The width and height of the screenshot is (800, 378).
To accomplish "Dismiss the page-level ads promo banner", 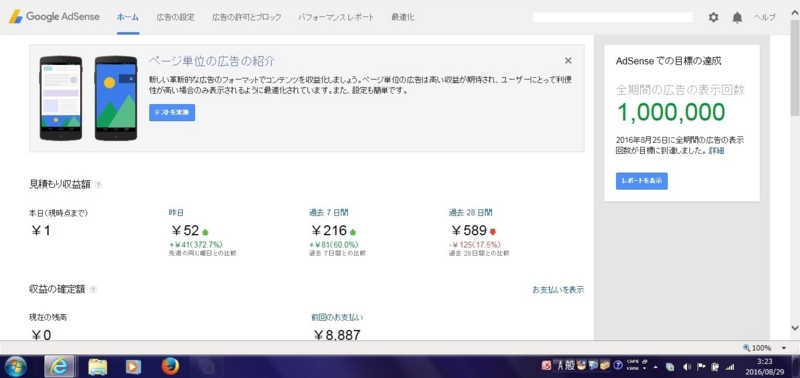I will point(568,61).
